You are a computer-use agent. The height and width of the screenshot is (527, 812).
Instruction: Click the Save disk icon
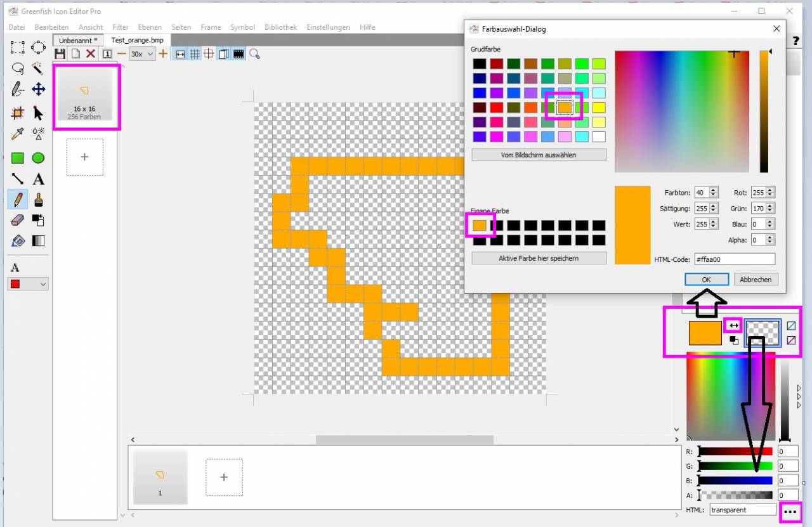60,54
